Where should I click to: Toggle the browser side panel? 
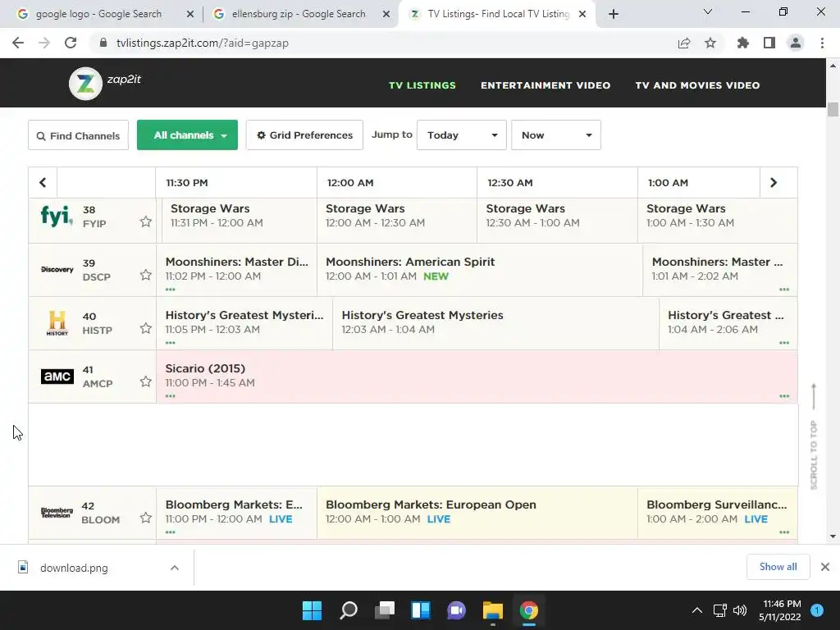pos(769,43)
